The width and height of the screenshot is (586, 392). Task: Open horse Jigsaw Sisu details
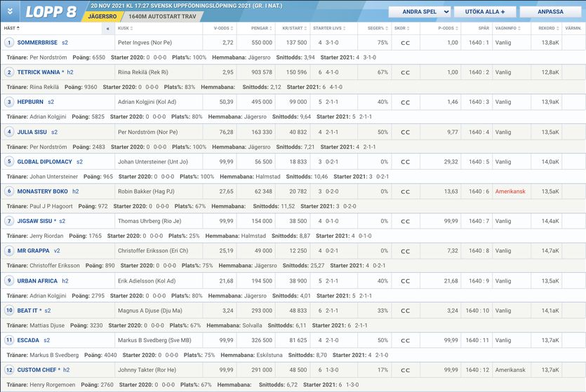(35, 221)
